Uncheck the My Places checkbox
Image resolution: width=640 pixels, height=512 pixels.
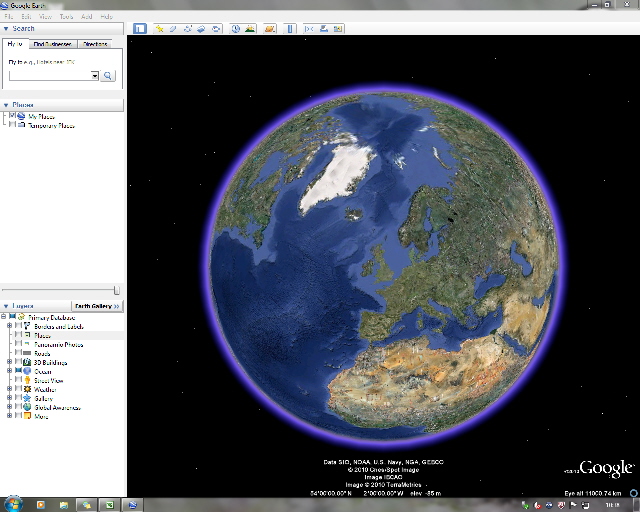pyautogui.click(x=12, y=116)
